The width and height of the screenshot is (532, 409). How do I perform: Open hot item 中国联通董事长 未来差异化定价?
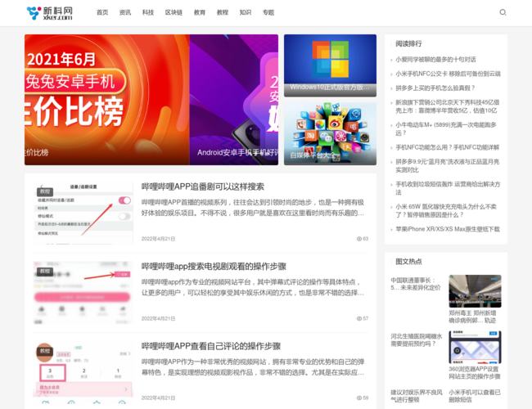coord(416,284)
